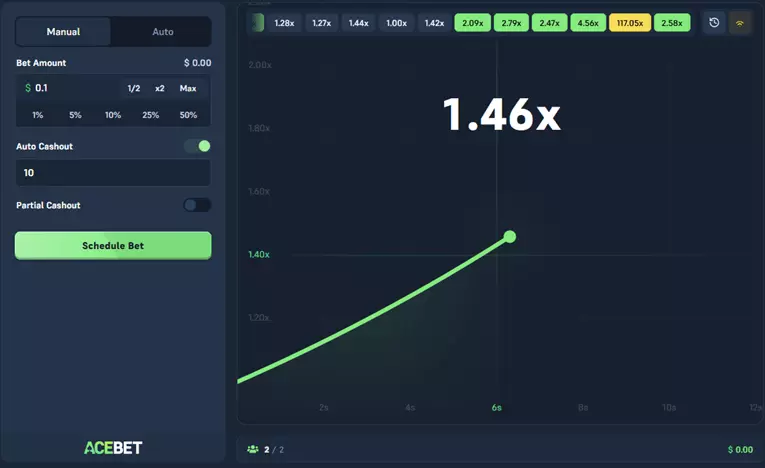This screenshot has height=468, width=765.
Task: Halve the bet with 1/2 button
Action: coord(134,88)
